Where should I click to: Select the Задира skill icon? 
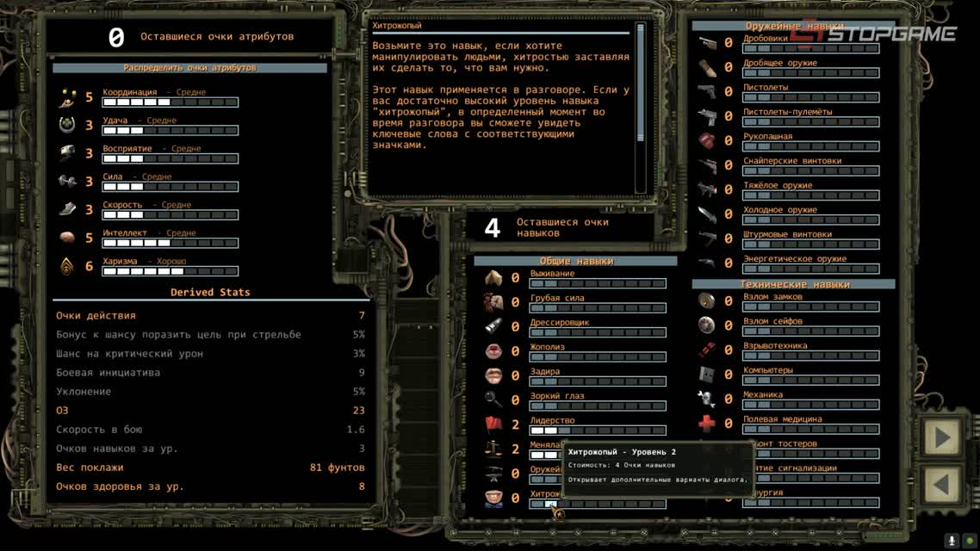(x=493, y=375)
